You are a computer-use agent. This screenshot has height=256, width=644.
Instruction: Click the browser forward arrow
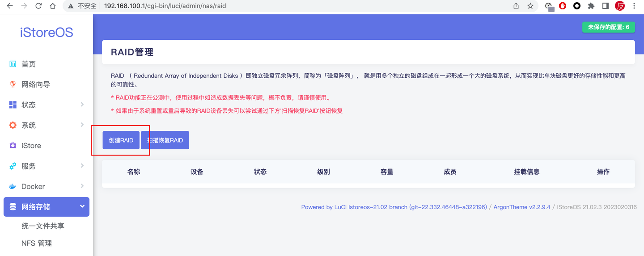click(24, 6)
